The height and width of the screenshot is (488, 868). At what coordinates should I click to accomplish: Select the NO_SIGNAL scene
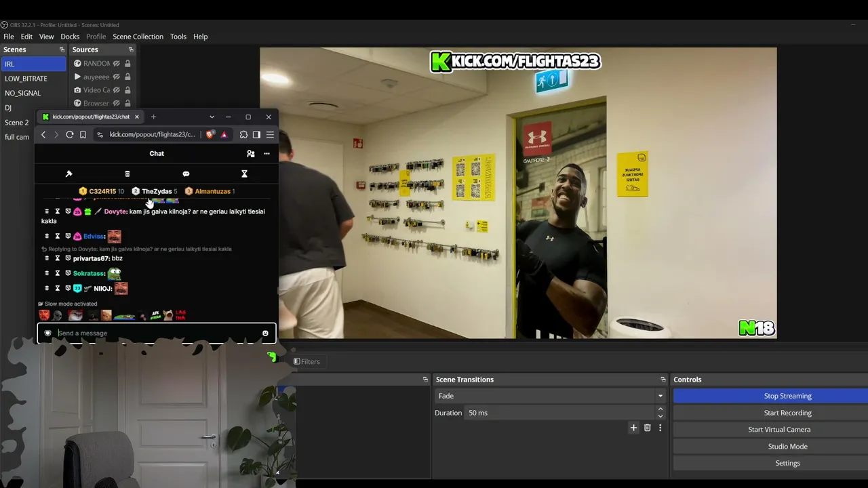[x=33, y=93]
